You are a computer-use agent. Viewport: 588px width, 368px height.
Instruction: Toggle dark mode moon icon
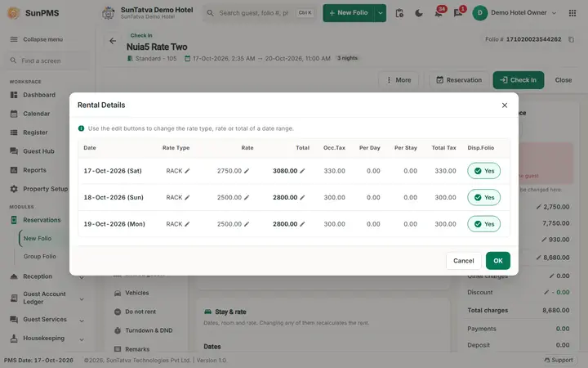click(419, 13)
